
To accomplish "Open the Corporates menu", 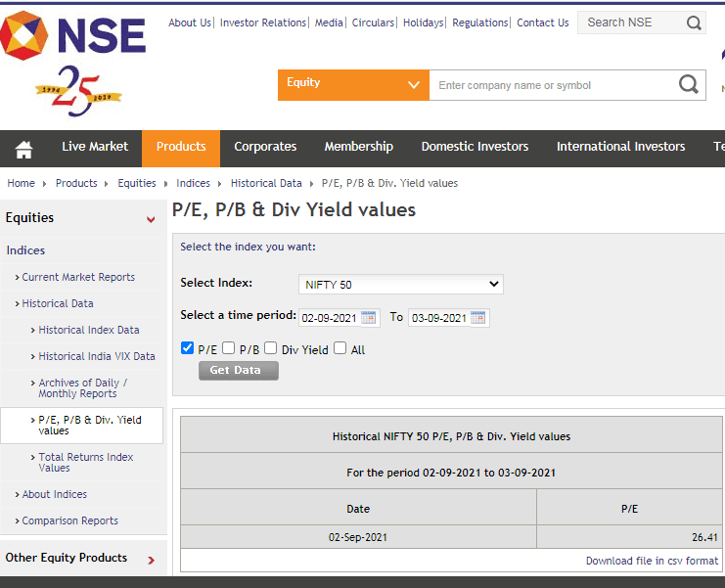I will [265, 147].
